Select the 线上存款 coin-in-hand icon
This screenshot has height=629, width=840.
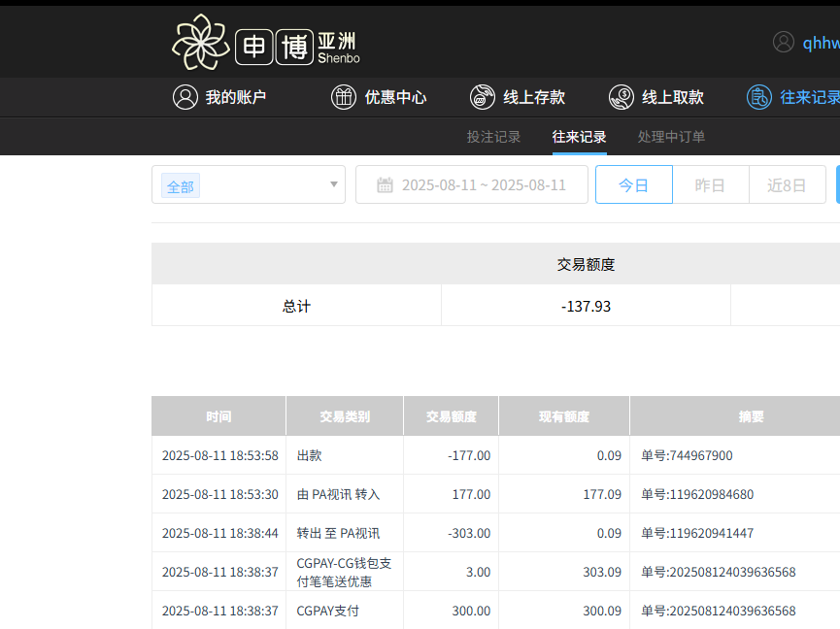click(x=482, y=97)
